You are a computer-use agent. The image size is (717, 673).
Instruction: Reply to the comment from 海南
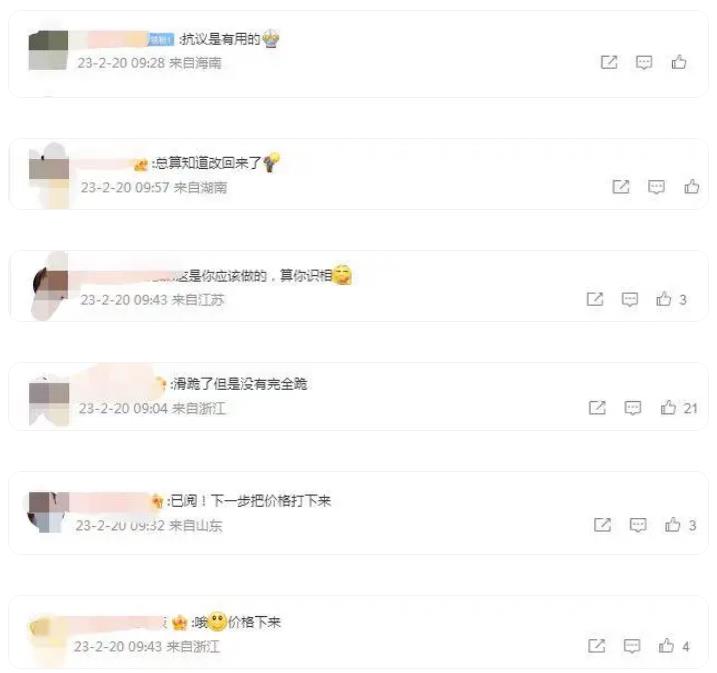pyautogui.click(x=644, y=62)
